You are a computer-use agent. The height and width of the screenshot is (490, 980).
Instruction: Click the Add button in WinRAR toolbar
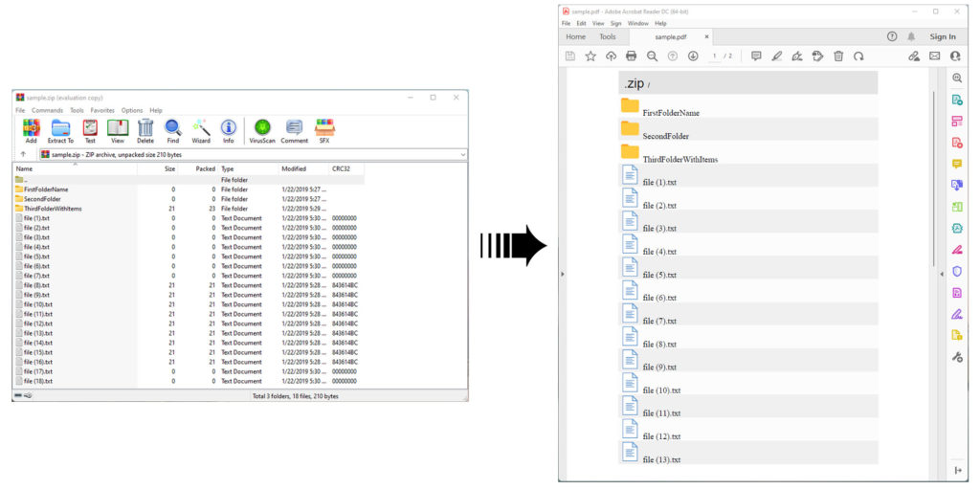click(32, 130)
